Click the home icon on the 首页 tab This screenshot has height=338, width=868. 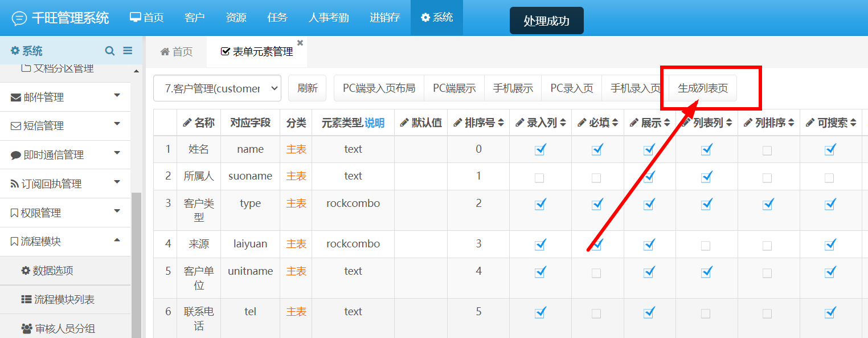click(x=165, y=52)
